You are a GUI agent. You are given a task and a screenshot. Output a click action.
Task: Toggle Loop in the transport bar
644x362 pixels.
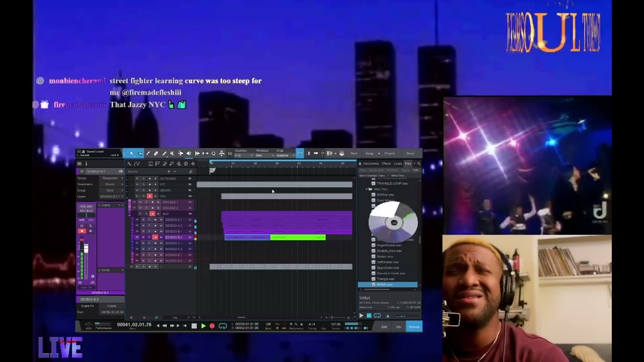pos(222,326)
